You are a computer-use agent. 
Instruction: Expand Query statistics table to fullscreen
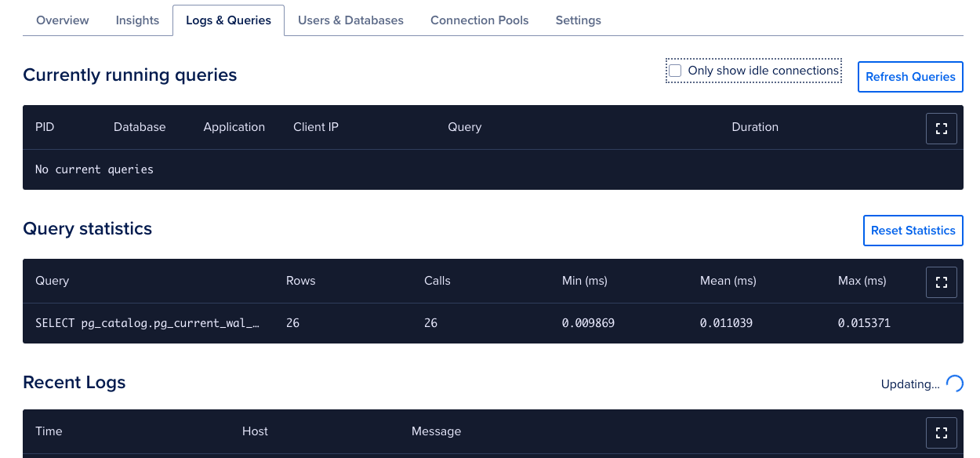click(x=942, y=282)
